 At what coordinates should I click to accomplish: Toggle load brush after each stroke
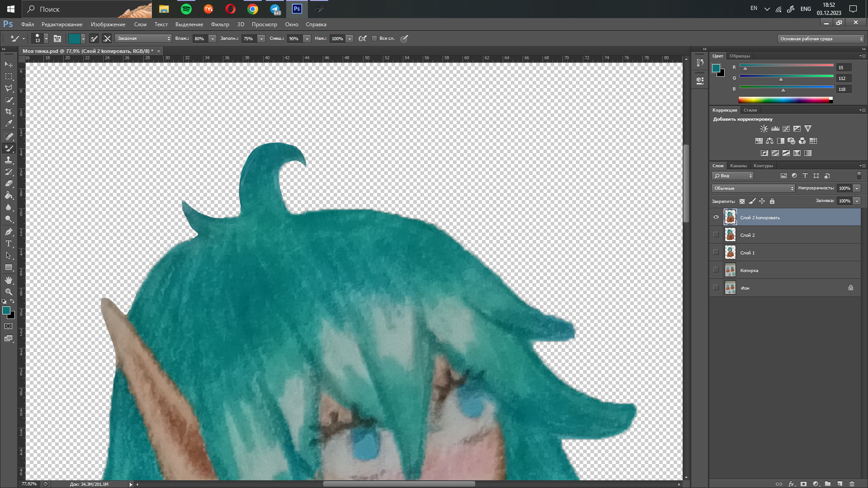point(94,38)
